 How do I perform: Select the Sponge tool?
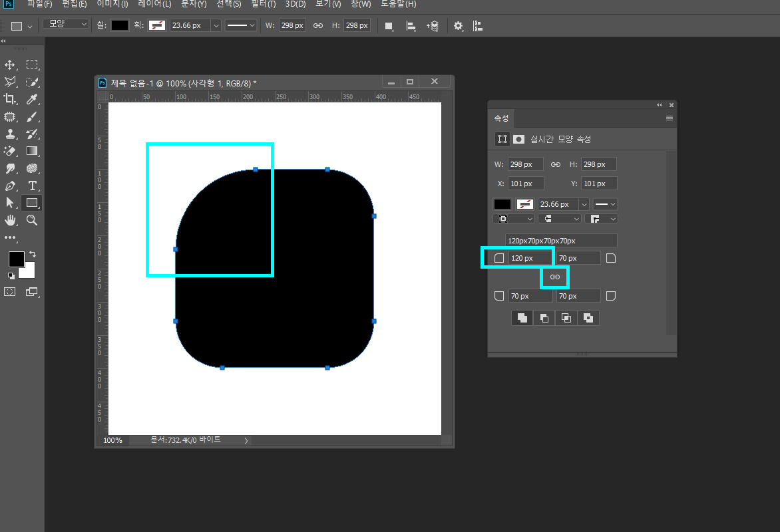[x=32, y=168]
